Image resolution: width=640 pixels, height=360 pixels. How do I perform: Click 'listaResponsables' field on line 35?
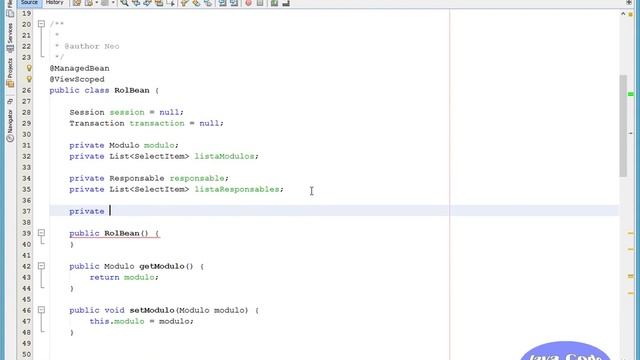(x=237, y=189)
